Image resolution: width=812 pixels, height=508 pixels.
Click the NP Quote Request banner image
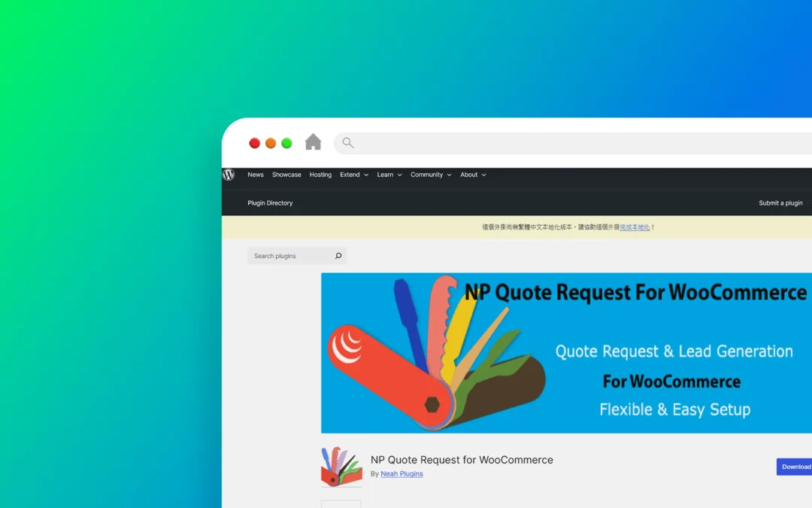coord(567,353)
